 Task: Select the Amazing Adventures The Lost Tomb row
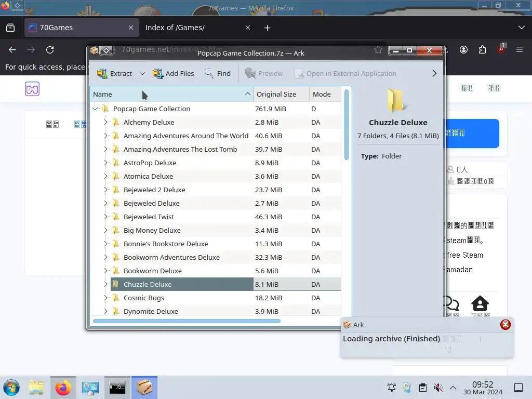pos(216,149)
